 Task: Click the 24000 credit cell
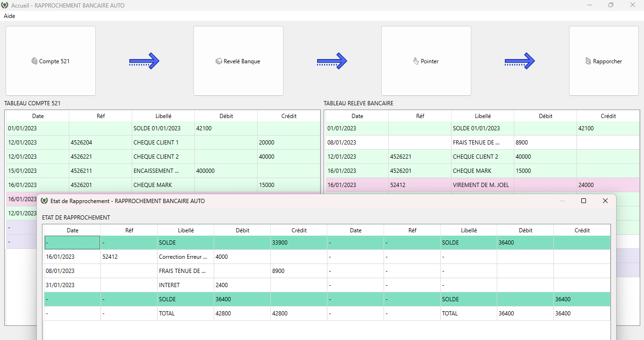(x=608, y=185)
